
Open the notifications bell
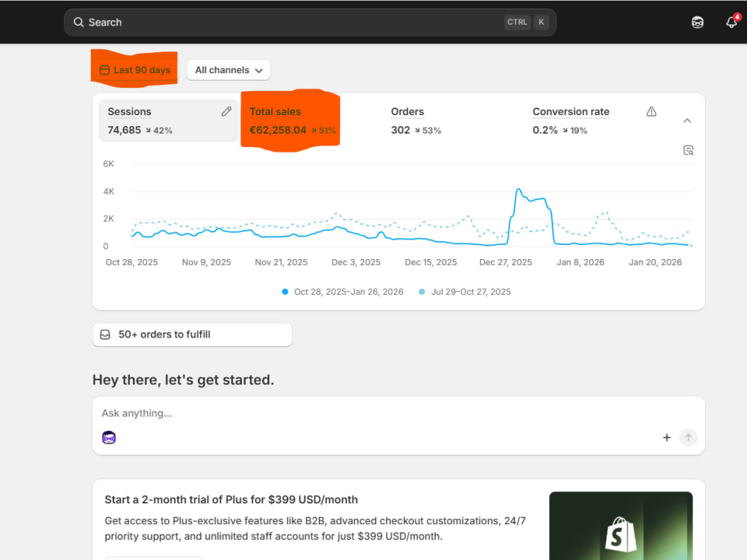pyautogui.click(x=732, y=22)
